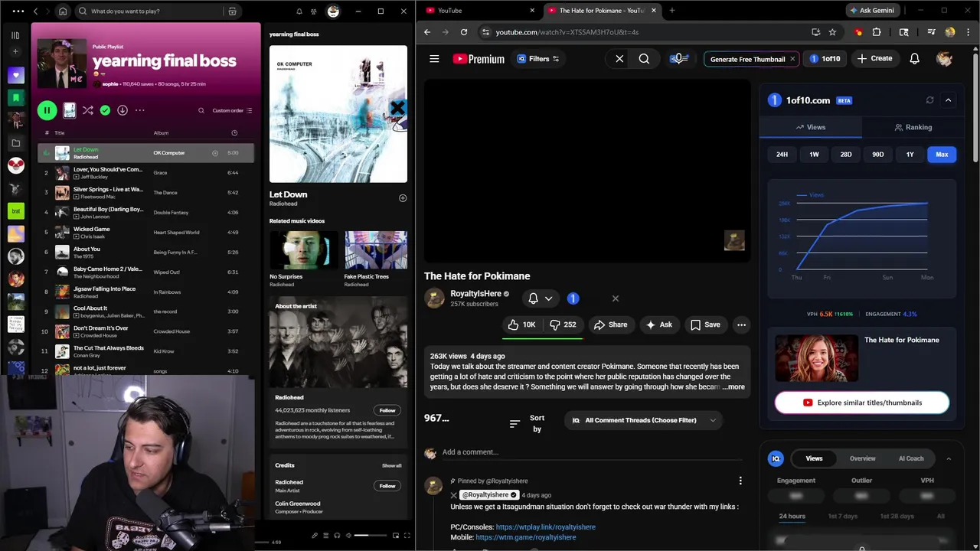Viewport: 980px width, 551px height.
Task: Open Sort by comments menu
Action: pos(528,423)
